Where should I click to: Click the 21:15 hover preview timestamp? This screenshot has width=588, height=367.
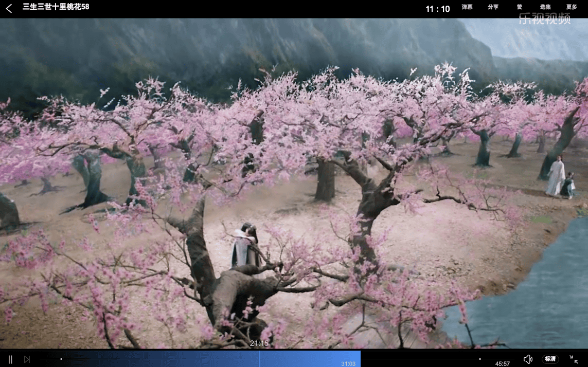259,343
